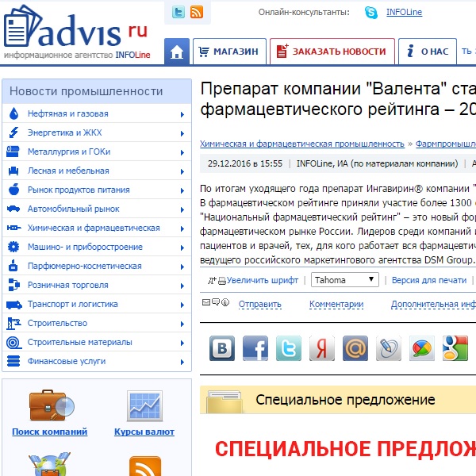The height and width of the screenshot is (476, 476).
Task: Open the Курсы валют link
Action: pos(144,432)
